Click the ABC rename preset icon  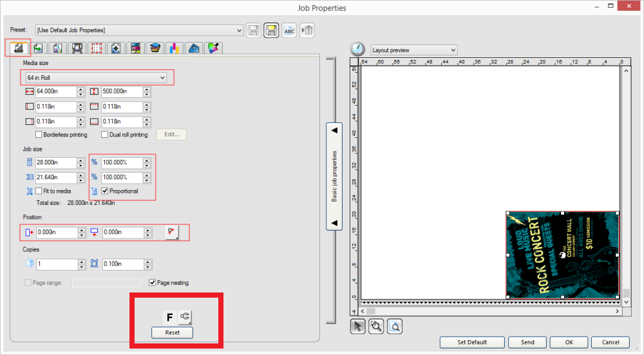tap(289, 30)
